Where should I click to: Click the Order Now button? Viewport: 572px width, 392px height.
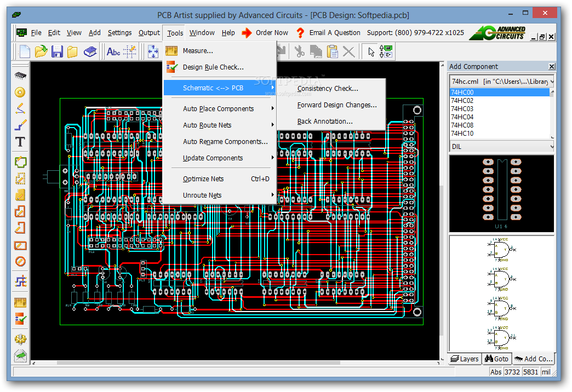point(265,33)
